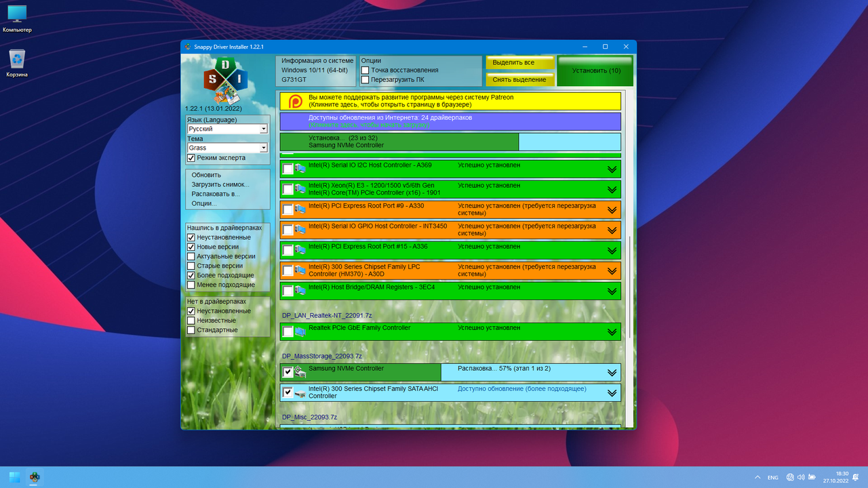Toggle 'Более подходящие' filter checkbox
The image size is (868, 488).
(191, 275)
